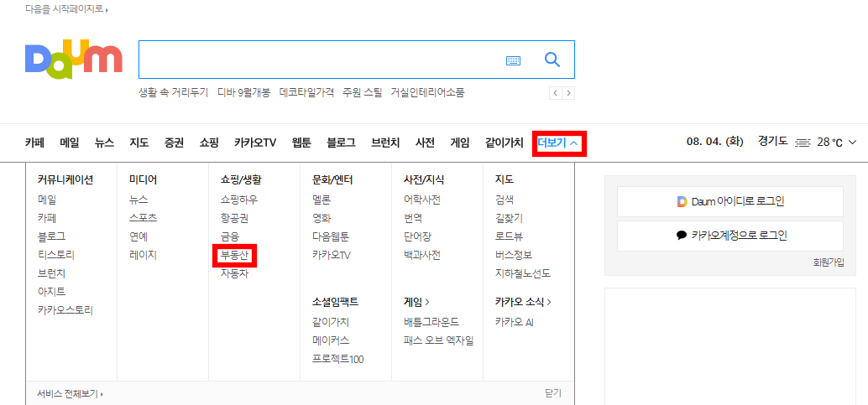Open 배틀그라운드 link
This screenshot has height=405, width=868.
click(431, 322)
